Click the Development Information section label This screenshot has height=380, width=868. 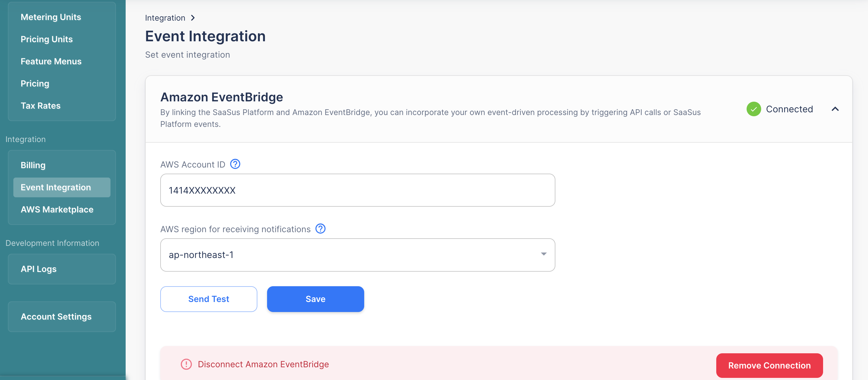52,243
